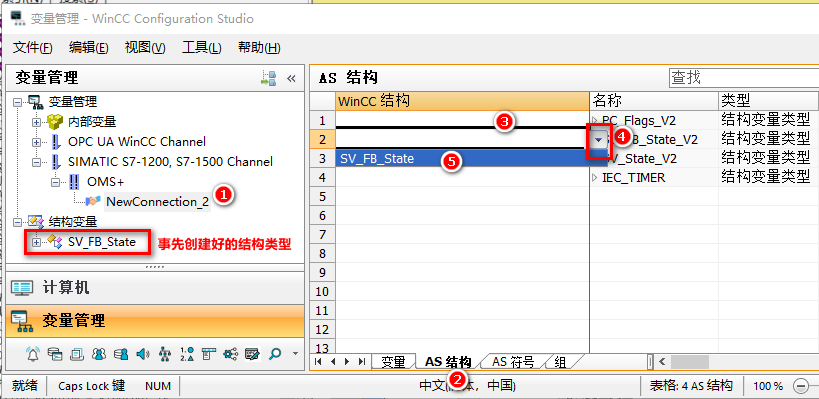Open the 帮助(H) menu
The image size is (819, 399).
pos(259,48)
